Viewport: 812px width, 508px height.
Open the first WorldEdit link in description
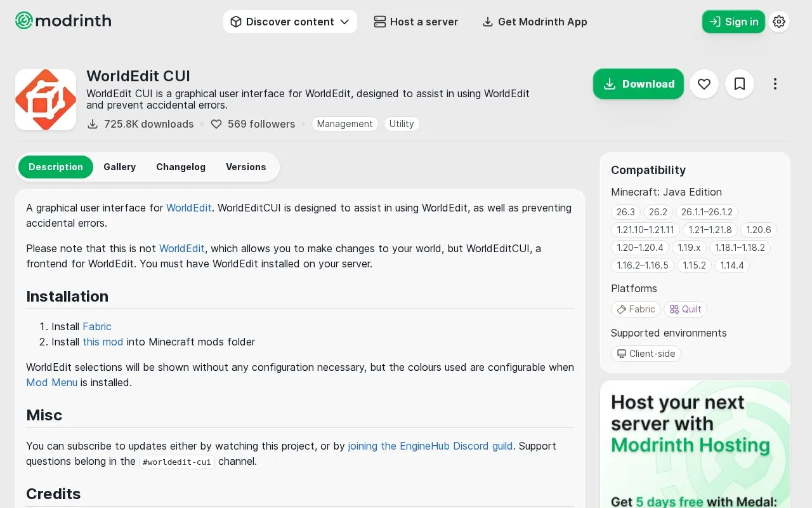(188, 208)
